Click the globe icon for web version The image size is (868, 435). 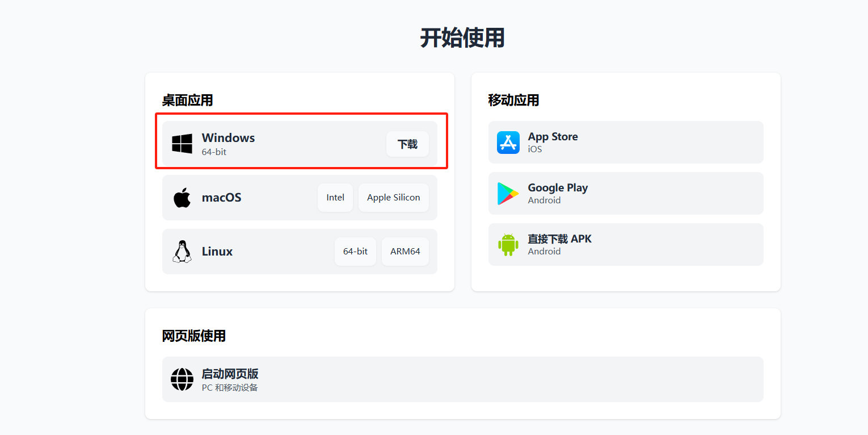coord(182,379)
